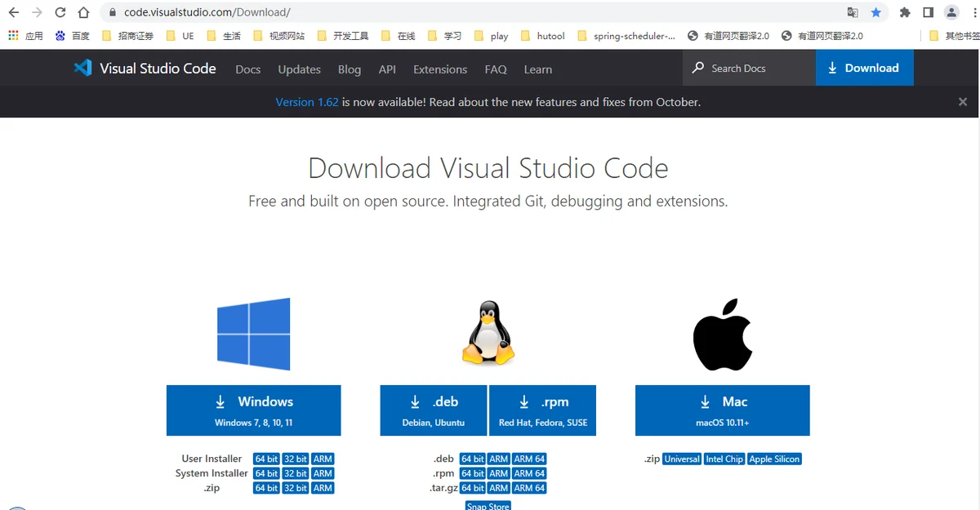Viewport: 980px width, 510px height.
Task: Select Linux .rpm 64 bit
Action: 473,473
